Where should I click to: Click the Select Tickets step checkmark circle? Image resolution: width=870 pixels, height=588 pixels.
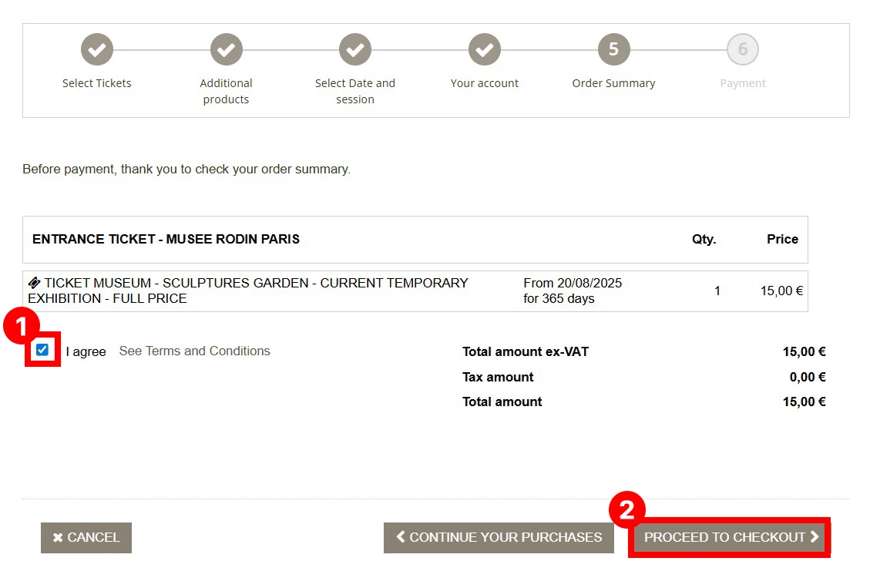coord(97,50)
